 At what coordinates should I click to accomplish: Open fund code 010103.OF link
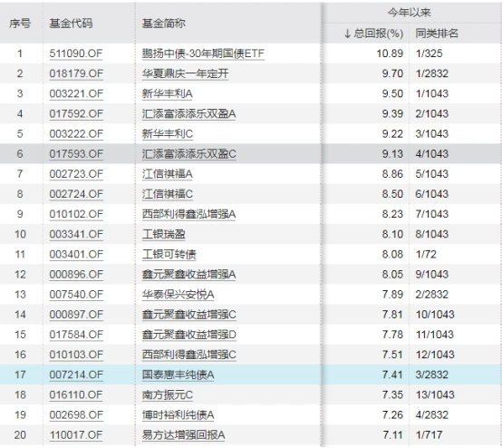(76, 355)
